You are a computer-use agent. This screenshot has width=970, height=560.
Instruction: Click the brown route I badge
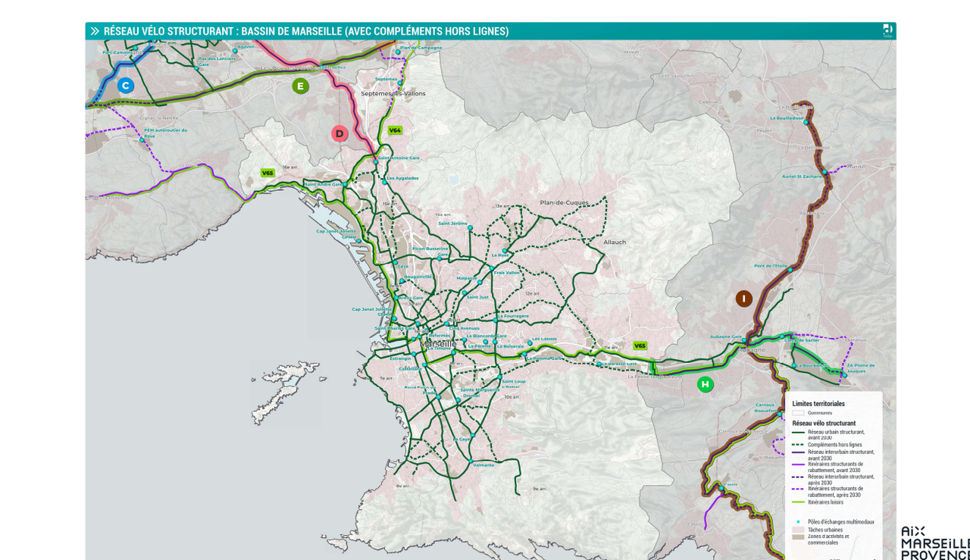(x=744, y=299)
